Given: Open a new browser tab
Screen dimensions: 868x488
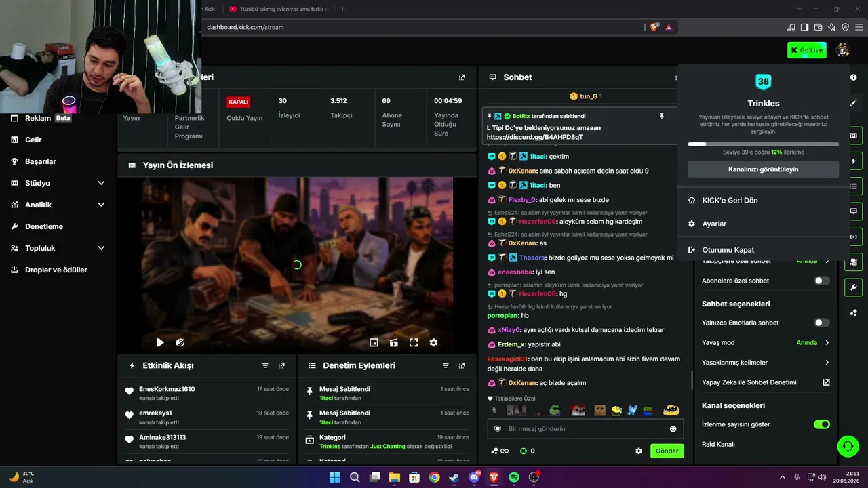Looking at the screenshot, I should tap(342, 9).
